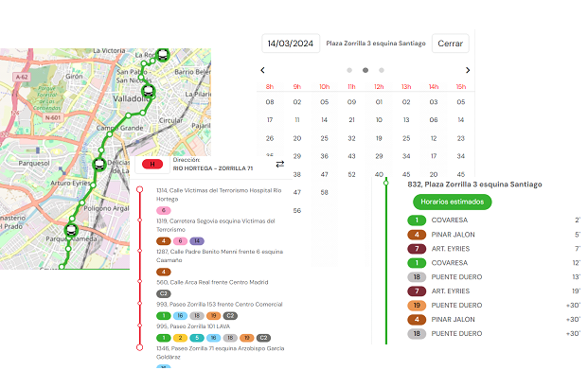The width and height of the screenshot is (588, 370).
Task: Click the pink 6 badge under stop 1314
Action: [164, 210]
